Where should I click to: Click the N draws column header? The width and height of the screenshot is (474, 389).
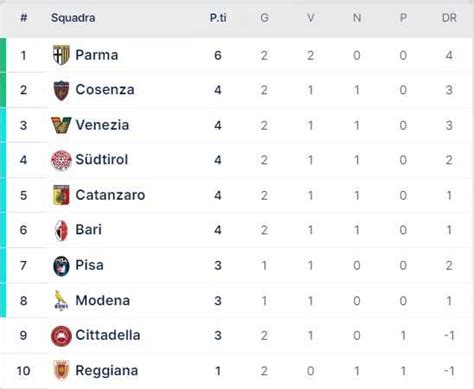coord(357,18)
